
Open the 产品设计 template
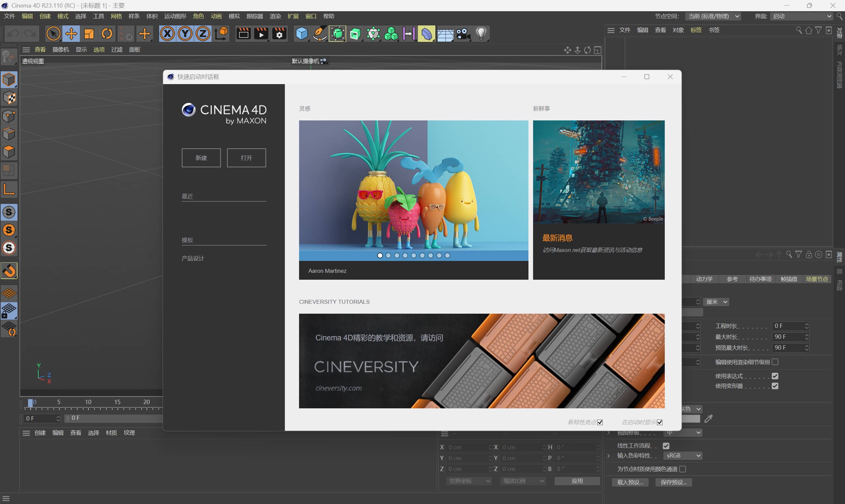coord(193,258)
